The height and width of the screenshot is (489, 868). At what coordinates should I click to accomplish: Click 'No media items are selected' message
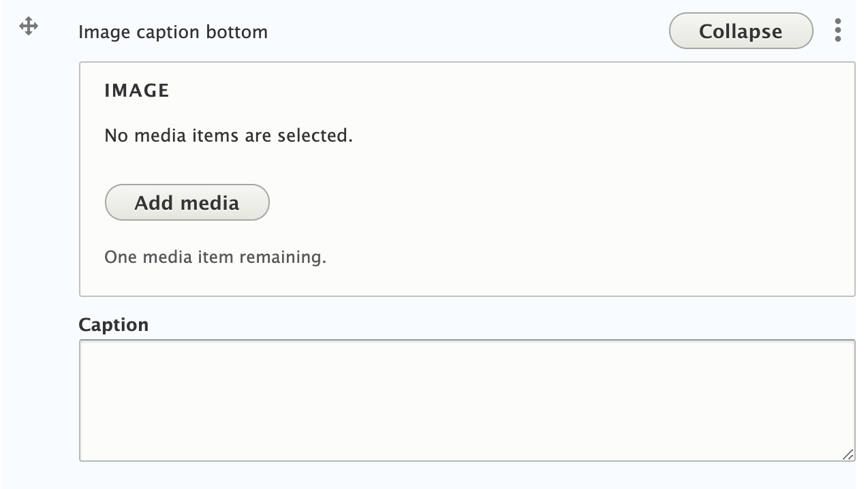click(x=228, y=136)
